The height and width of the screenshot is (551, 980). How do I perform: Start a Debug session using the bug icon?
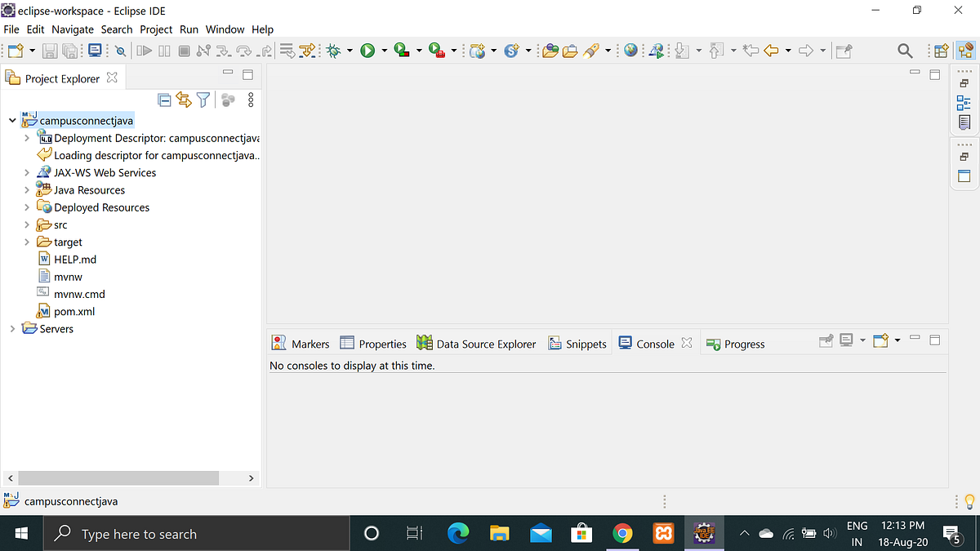(x=333, y=51)
